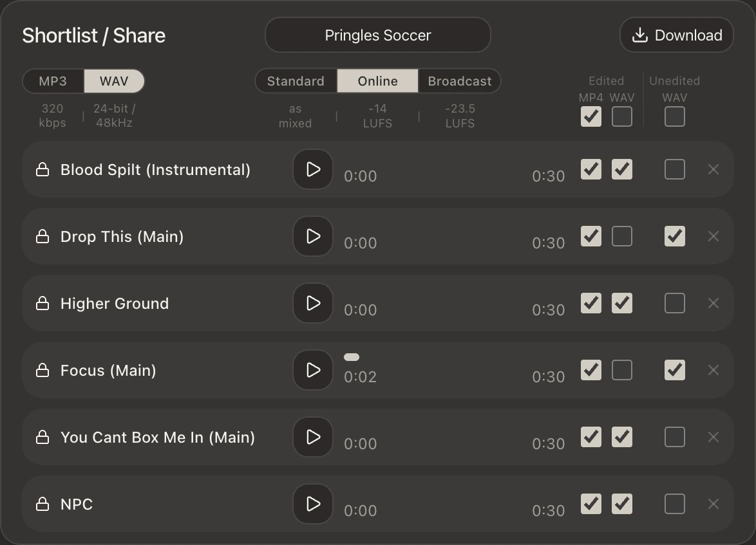Image resolution: width=756 pixels, height=545 pixels.
Task: Toggle header Unedited WAV checkbox
Action: coord(674,116)
